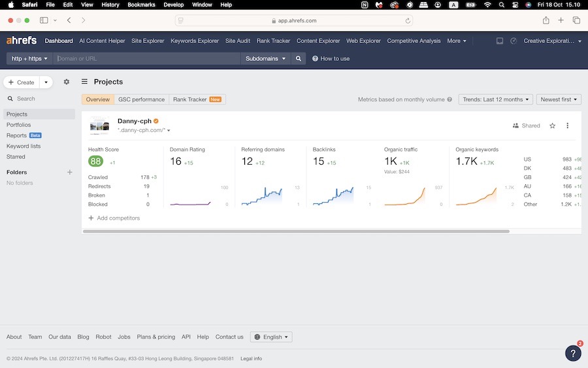Screen dimensions: 588x368
Task: Click the metrics info help icon
Action: [449, 100]
